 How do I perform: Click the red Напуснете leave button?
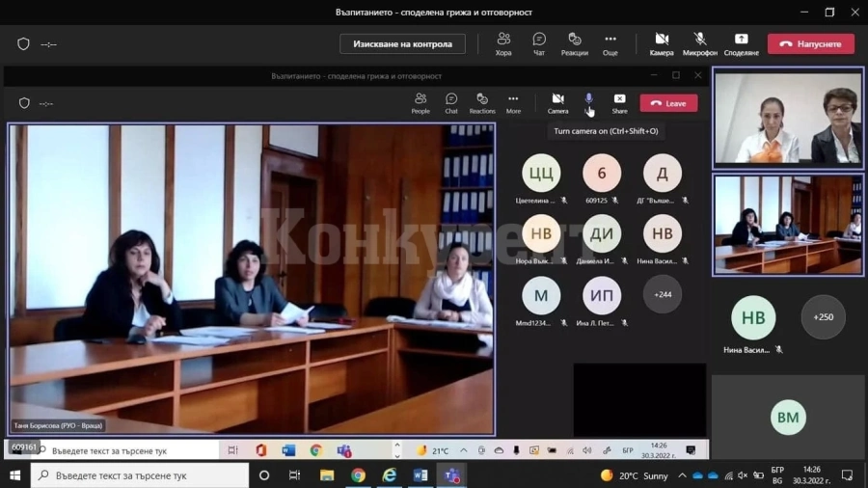(810, 43)
